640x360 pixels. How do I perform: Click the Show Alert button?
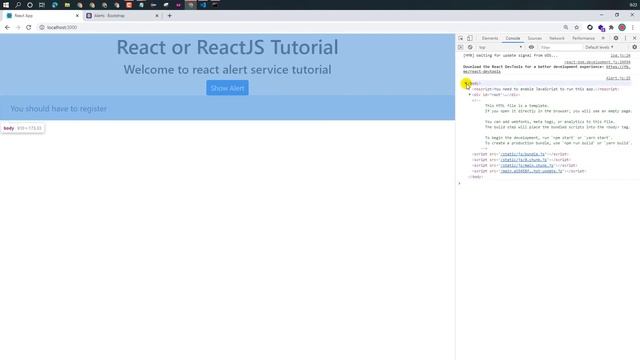click(x=227, y=88)
